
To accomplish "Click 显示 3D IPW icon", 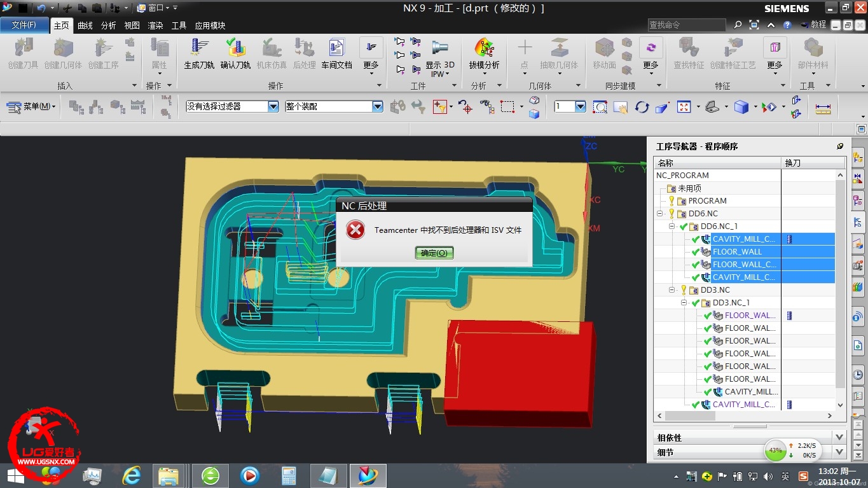I will pos(440,57).
